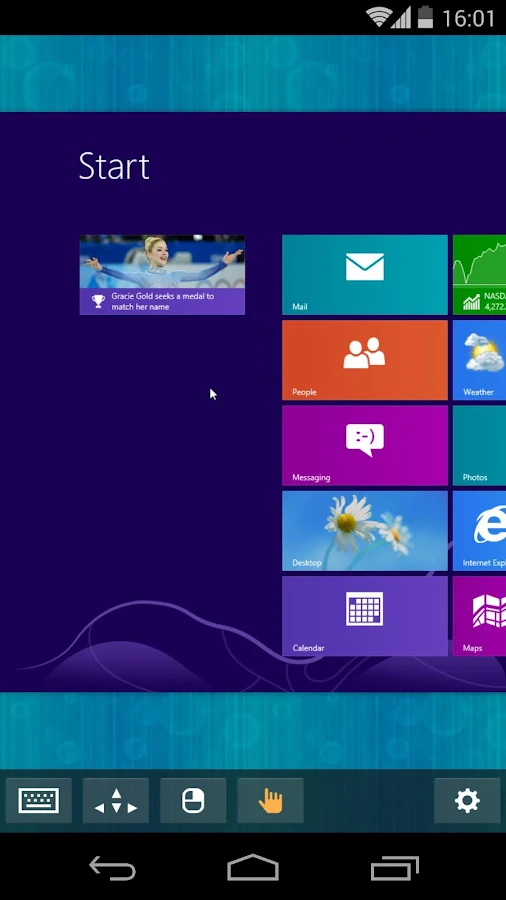Open the Weather tile
The image size is (506, 900).
pos(480,360)
